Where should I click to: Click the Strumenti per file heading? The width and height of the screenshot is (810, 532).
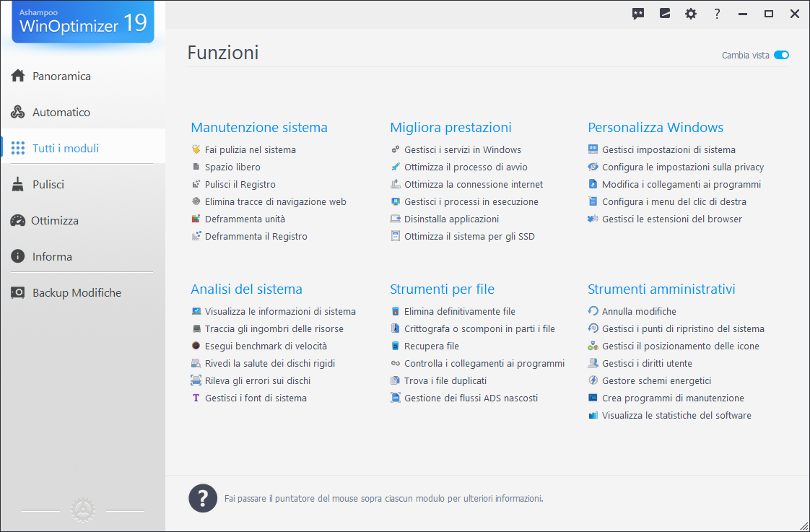443,289
